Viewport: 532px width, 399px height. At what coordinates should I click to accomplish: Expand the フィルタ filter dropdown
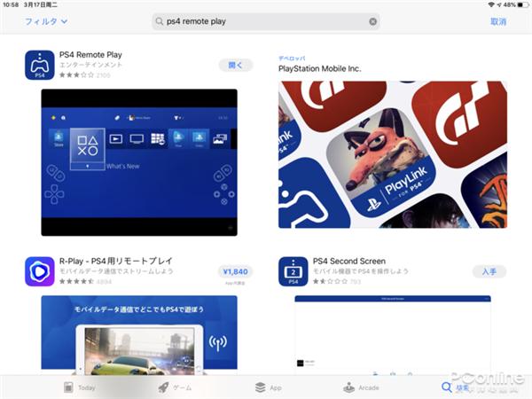click(x=46, y=21)
